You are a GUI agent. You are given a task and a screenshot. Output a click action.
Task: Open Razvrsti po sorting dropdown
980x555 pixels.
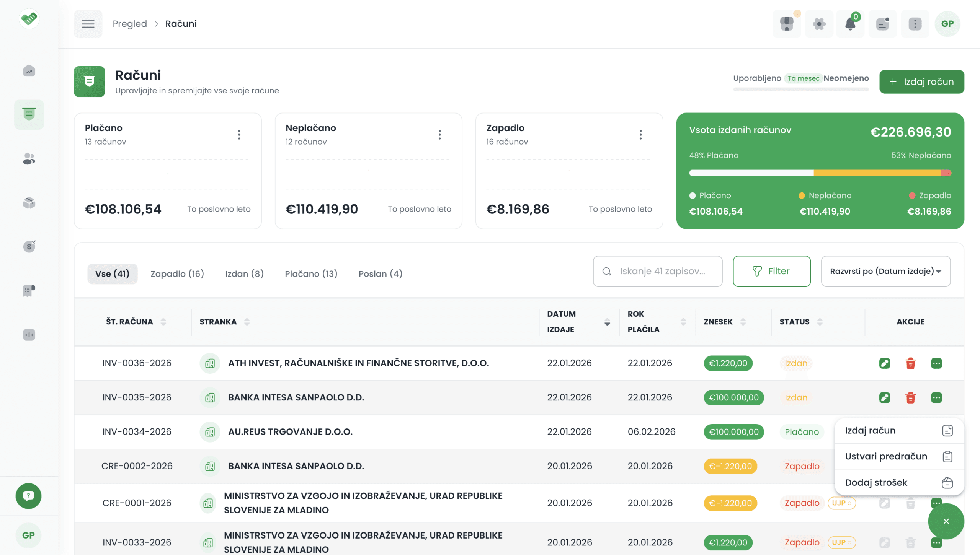[x=885, y=271]
